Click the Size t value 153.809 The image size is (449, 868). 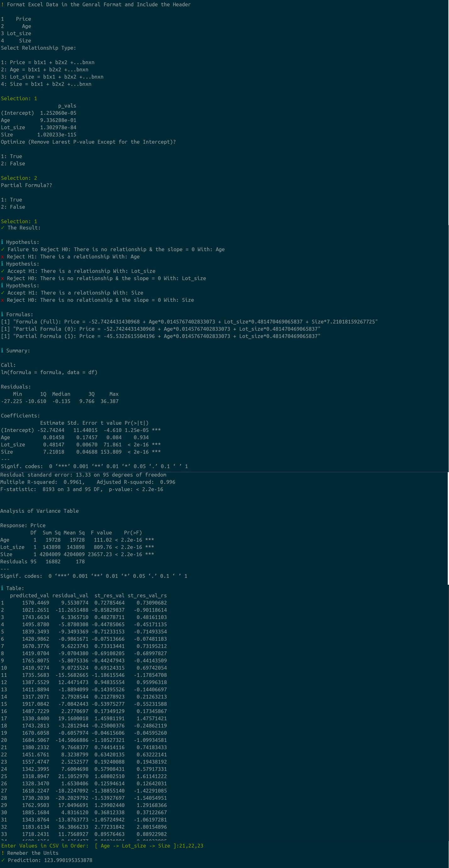(111, 452)
